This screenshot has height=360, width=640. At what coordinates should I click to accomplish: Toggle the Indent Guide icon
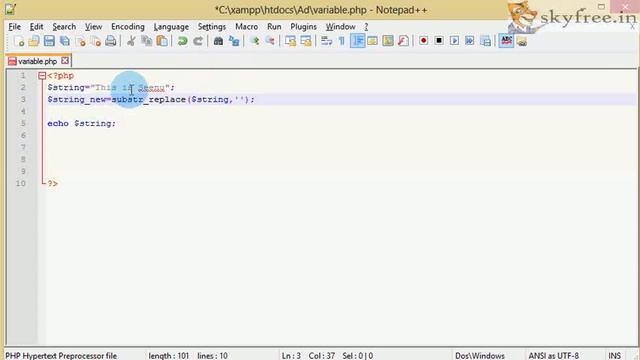(357, 41)
